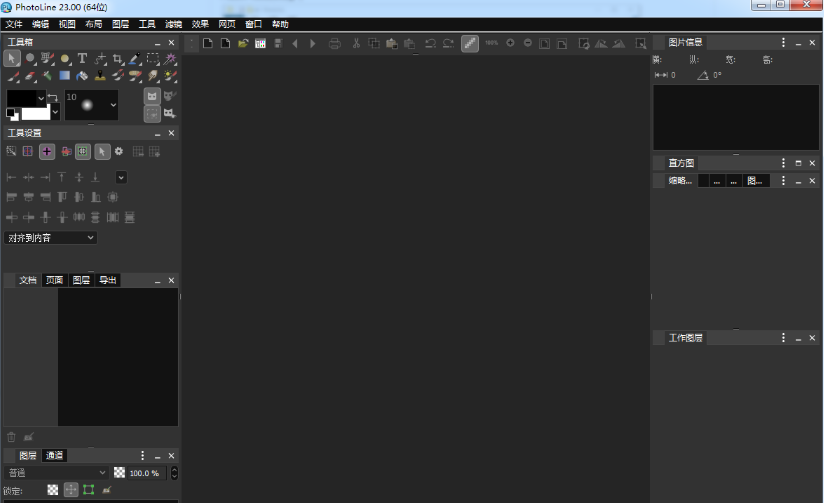Open the 对齐到内容 dropdown

click(51, 238)
